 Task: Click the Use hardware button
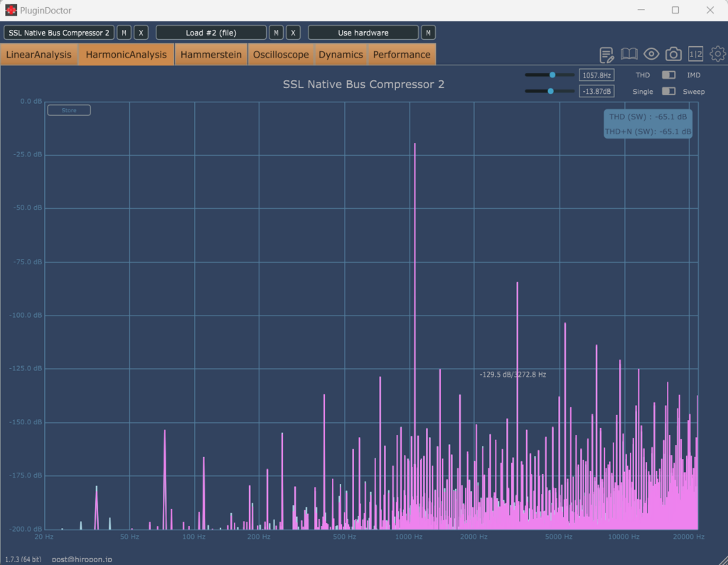[x=363, y=33]
